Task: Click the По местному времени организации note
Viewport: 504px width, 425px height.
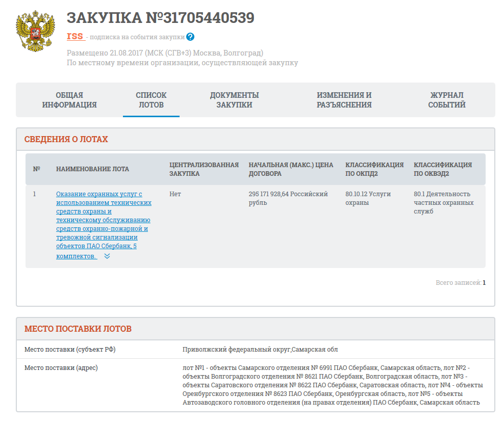Action: coord(182,63)
